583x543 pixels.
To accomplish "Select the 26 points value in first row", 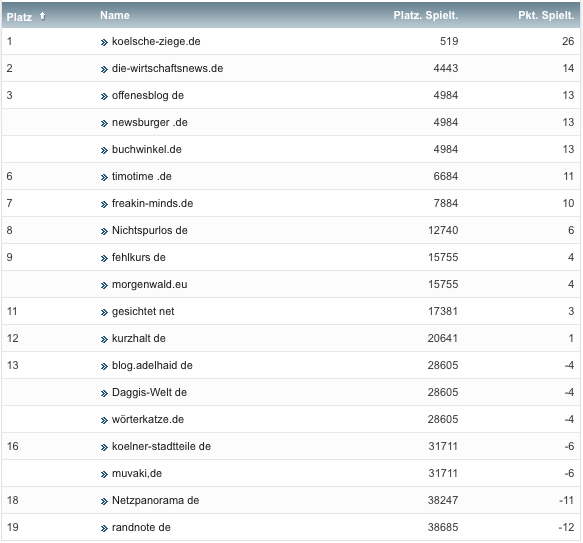I will coord(568,41).
